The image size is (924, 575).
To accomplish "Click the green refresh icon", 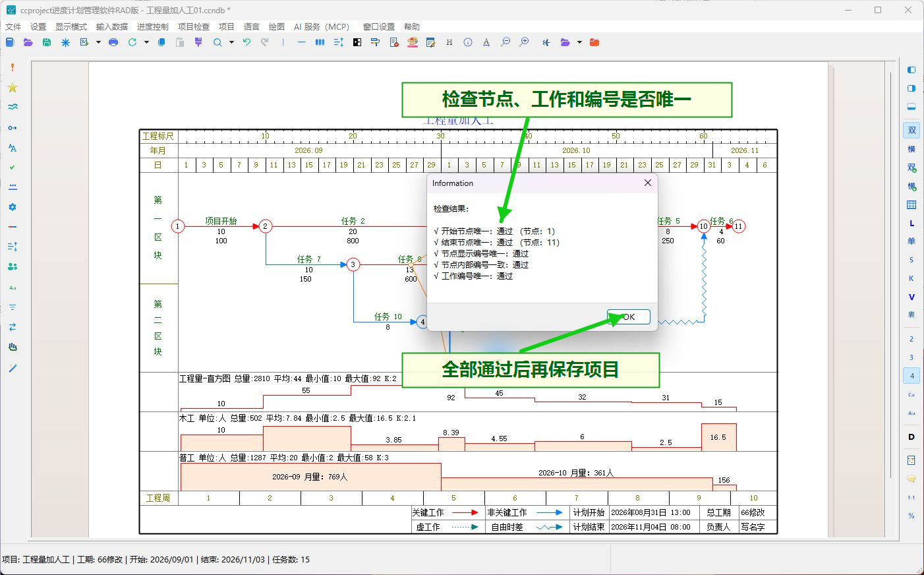I will point(132,42).
